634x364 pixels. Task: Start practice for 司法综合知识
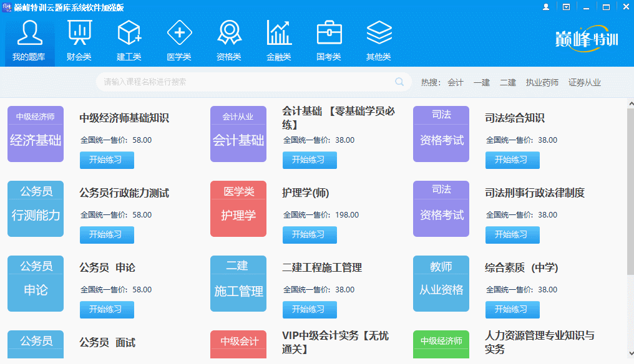tap(512, 160)
